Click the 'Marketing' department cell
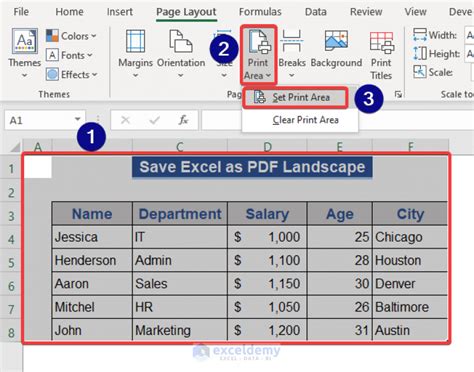 tap(180, 330)
